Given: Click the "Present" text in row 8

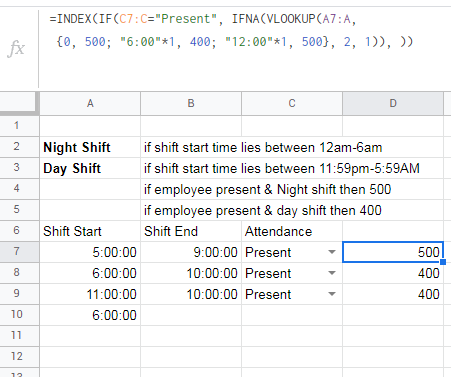Looking at the screenshot, I should tap(268, 273).
